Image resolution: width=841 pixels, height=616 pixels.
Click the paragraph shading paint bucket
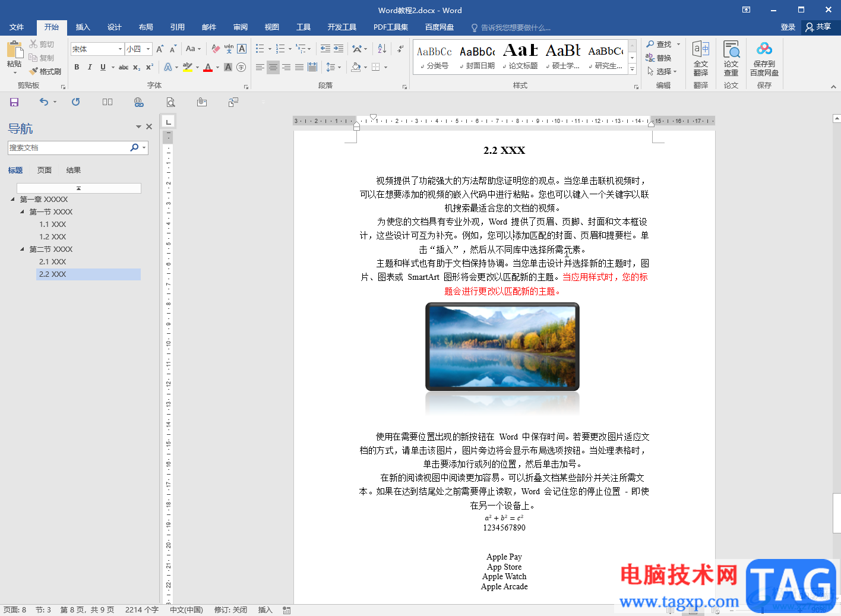356,67
